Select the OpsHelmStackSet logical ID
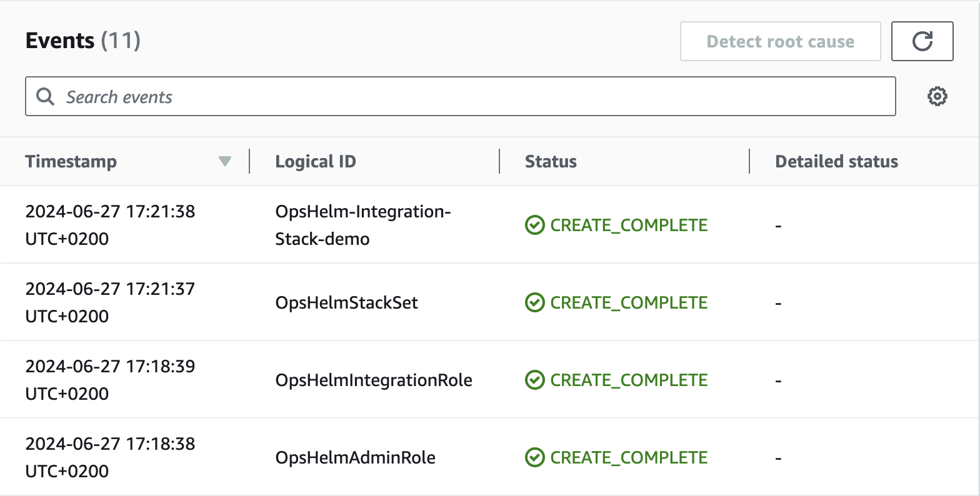 pyautogui.click(x=347, y=303)
